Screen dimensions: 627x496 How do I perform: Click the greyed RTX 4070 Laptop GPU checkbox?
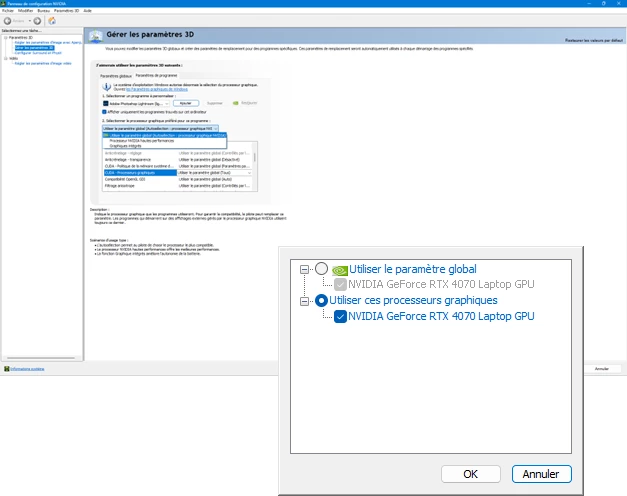pos(340,284)
